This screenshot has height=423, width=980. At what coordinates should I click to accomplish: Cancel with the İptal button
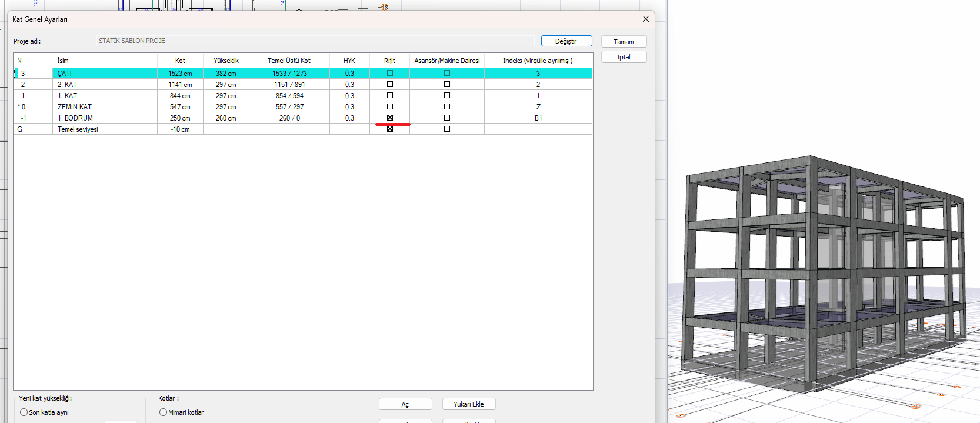tap(624, 57)
